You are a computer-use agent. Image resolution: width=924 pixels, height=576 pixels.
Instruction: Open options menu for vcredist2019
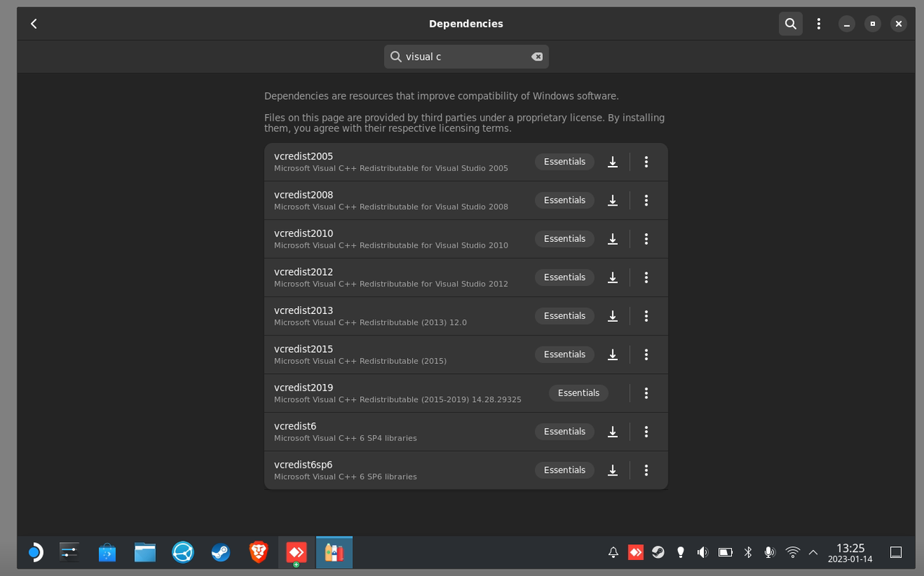[646, 393]
